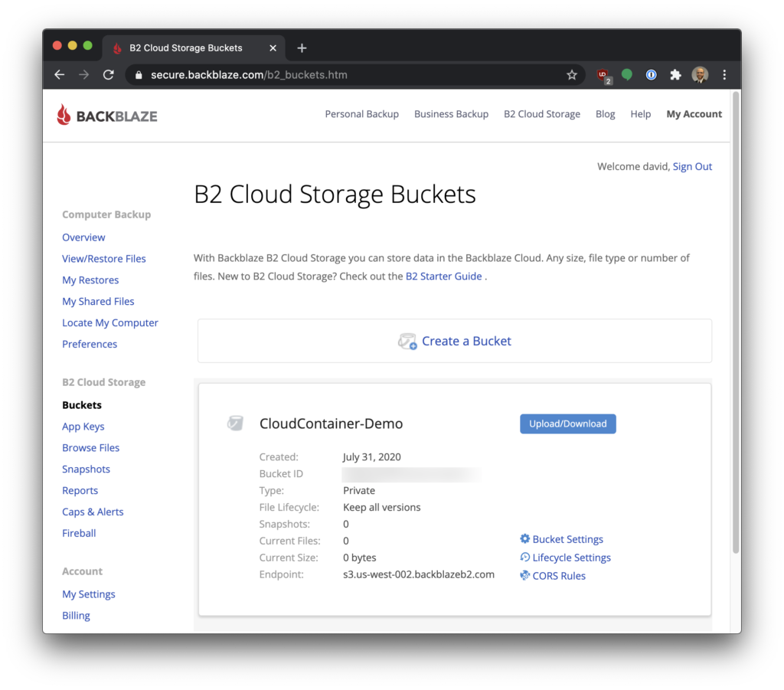
Task: Go back using the browser arrow
Action: coord(60,75)
